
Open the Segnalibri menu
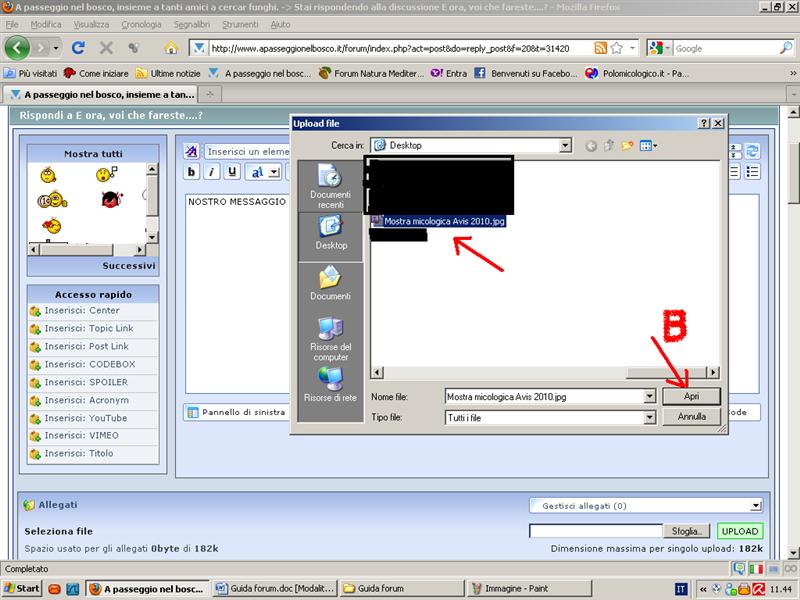coord(191,24)
